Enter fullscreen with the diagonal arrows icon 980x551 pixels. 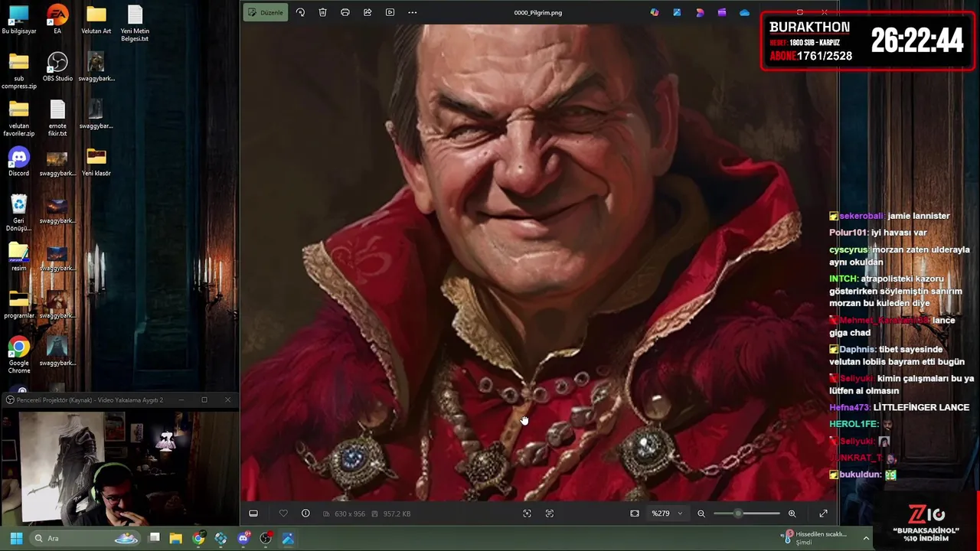tap(823, 514)
